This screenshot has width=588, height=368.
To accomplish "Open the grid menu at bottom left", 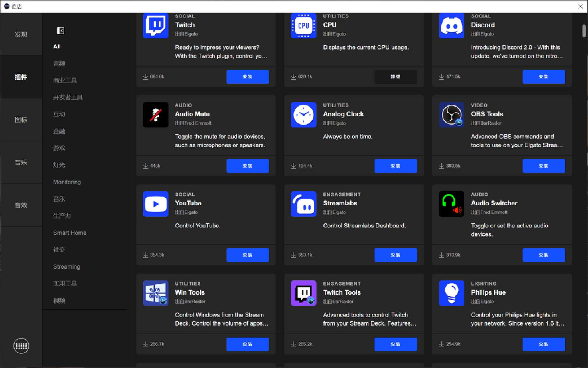I will pyautogui.click(x=21, y=346).
